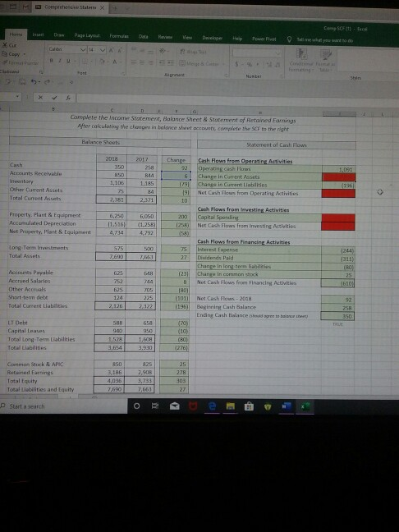Open Microsoft Word from the taskbar
The height and width of the screenshot is (532, 399).
[286, 406]
